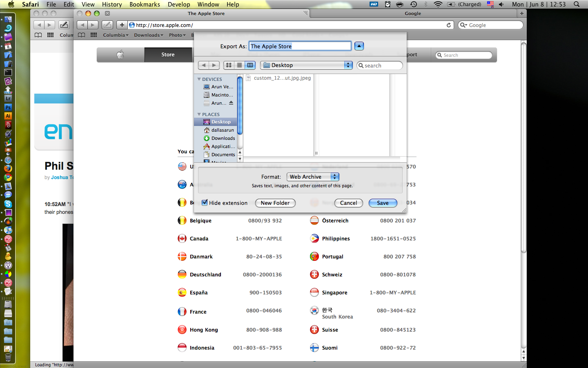Open the Store tab on the Apple site
The image size is (588, 368).
pos(168,54)
